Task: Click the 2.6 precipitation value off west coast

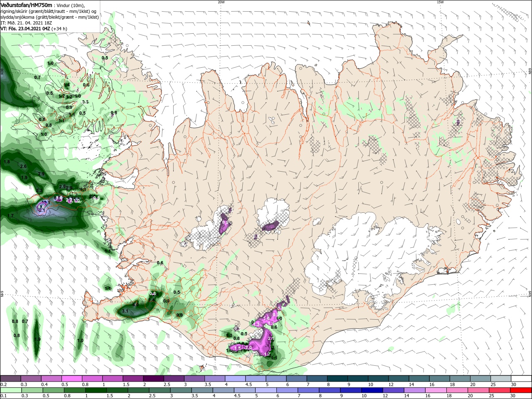Action: 23,166
